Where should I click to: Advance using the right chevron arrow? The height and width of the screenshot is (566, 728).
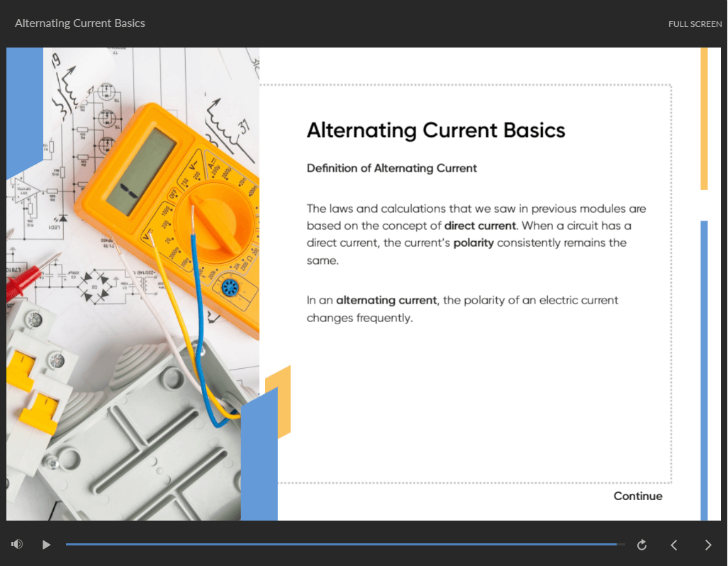tap(707, 545)
